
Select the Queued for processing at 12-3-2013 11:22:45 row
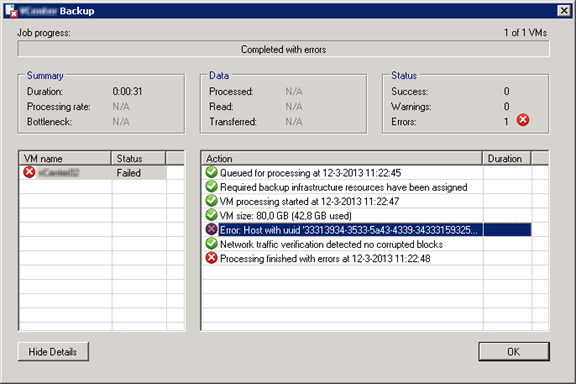(366, 173)
